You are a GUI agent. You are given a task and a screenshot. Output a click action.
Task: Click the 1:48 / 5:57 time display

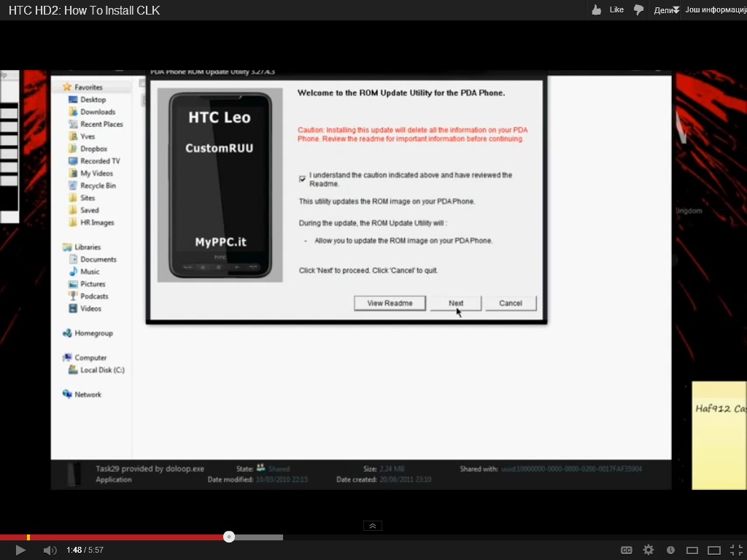(x=85, y=550)
